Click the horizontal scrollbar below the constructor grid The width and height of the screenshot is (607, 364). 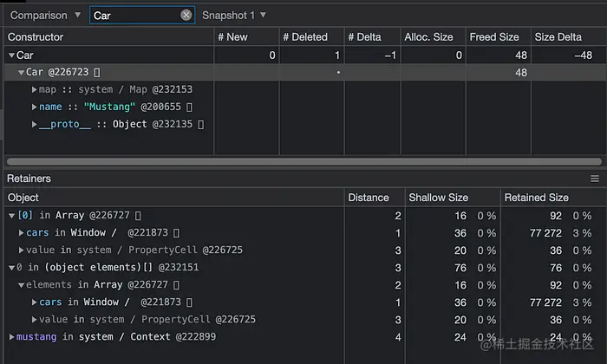303,161
